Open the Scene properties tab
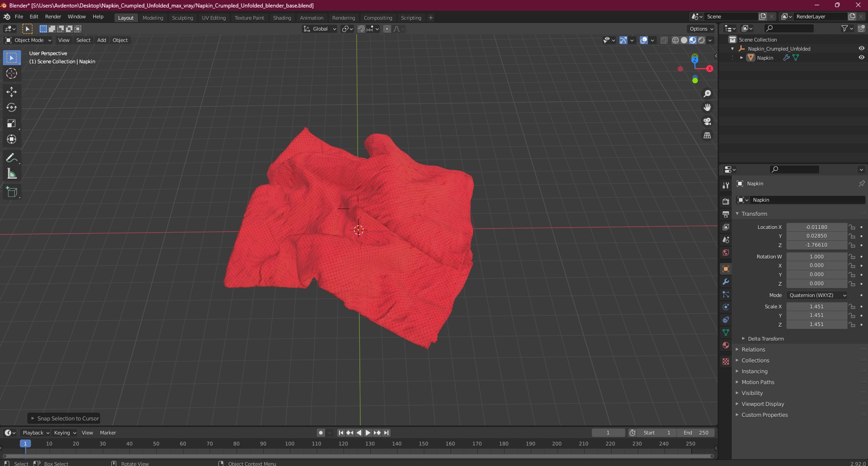The image size is (868, 466). pyautogui.click(x=726, y=240)
